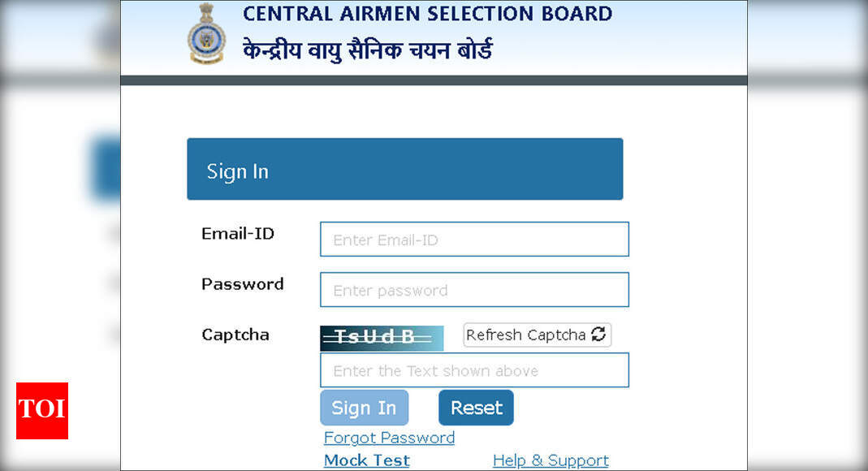Click the Refresh Captcha text
Image resolution: width=868 pixels, height=471 pixels.
click(526, 335)
